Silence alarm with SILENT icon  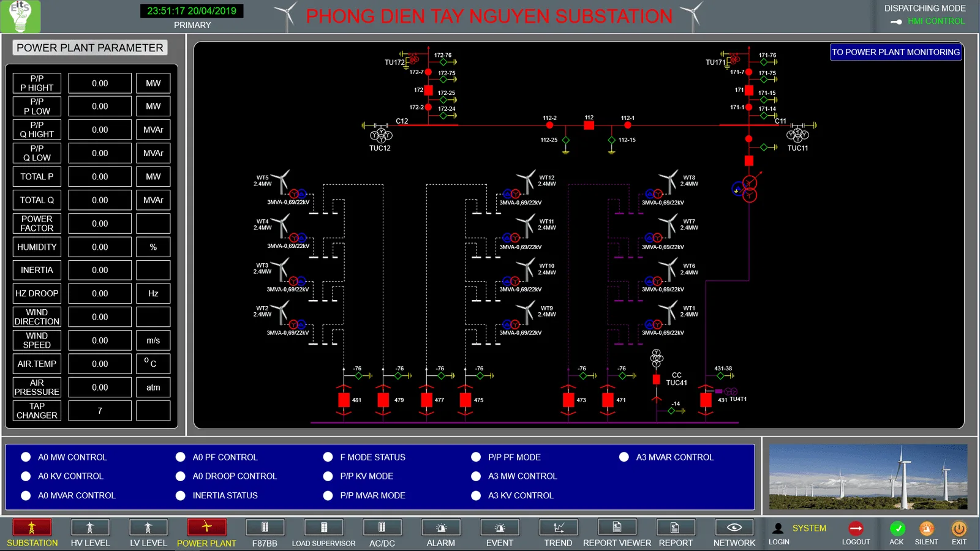(x=927, y=528)
